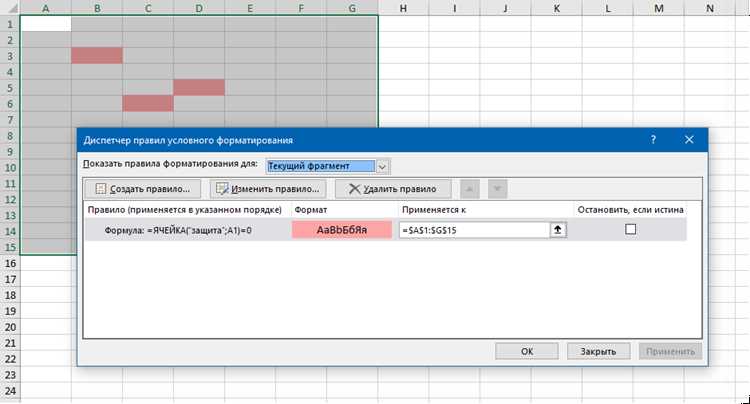This screenshot has width=750, height=404.
Task: Click the Удалить правило button
Action: coord(393,189)
